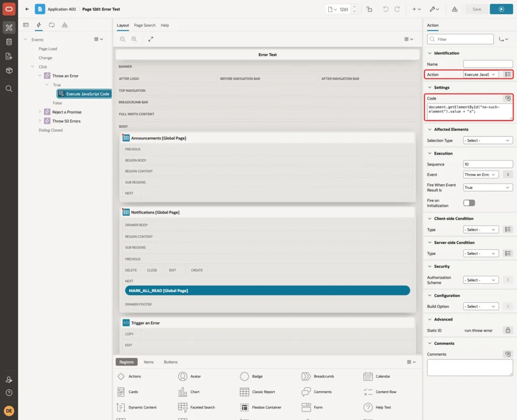
Task: Open the Help tab
Action: (165, 25)
